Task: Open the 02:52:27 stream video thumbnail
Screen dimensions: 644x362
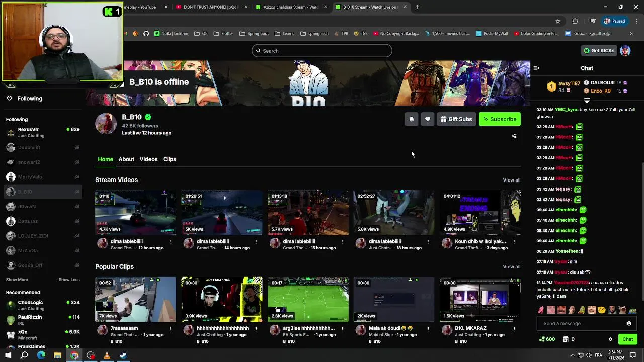Action: click(394, 213)
